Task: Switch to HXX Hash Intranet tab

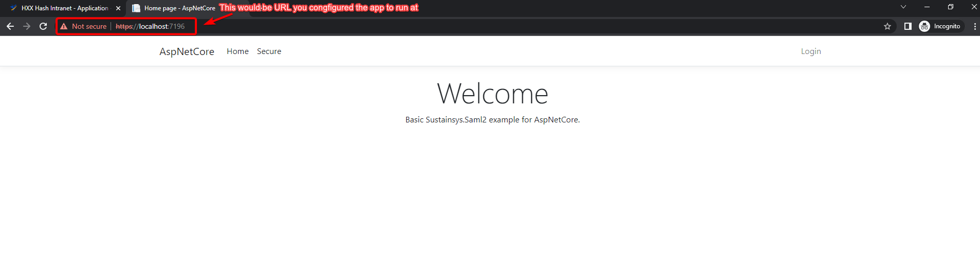Action: click(x=65, y=8)
